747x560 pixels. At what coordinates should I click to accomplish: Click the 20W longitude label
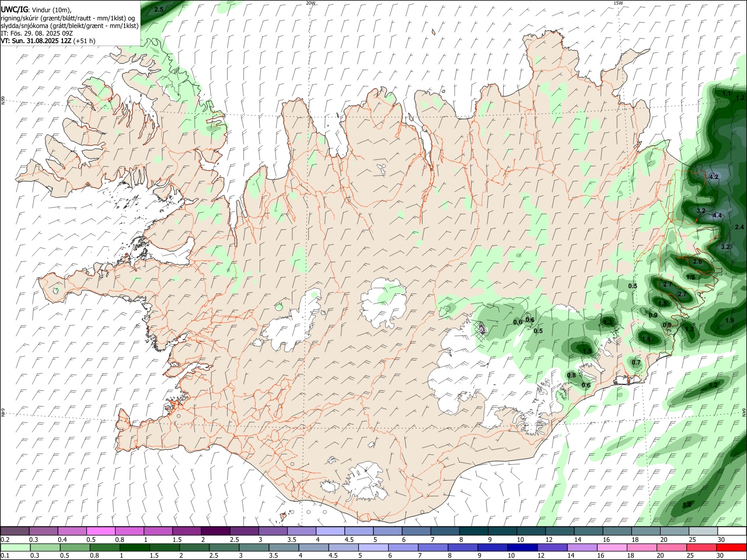click(x=310, y=3)
